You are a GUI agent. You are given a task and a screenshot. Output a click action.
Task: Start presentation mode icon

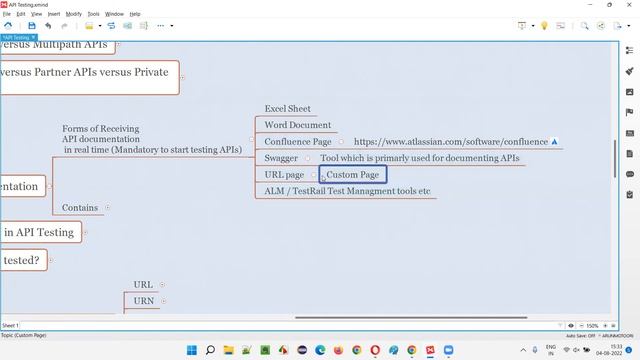(x=522, y=26)
